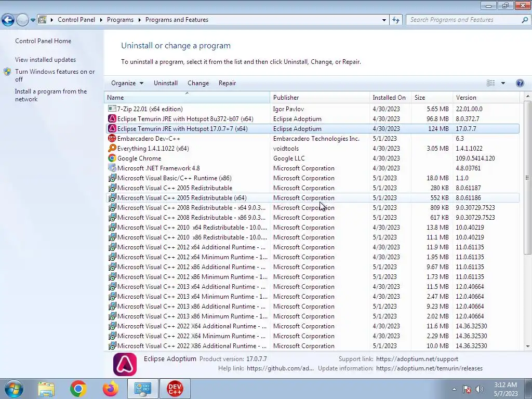This screenshot has width=532, height=399.
Task: Select Visual C++ 2013 x86 Minimum Runtime row
Action: pyautogui.click(x=312, y=316)
